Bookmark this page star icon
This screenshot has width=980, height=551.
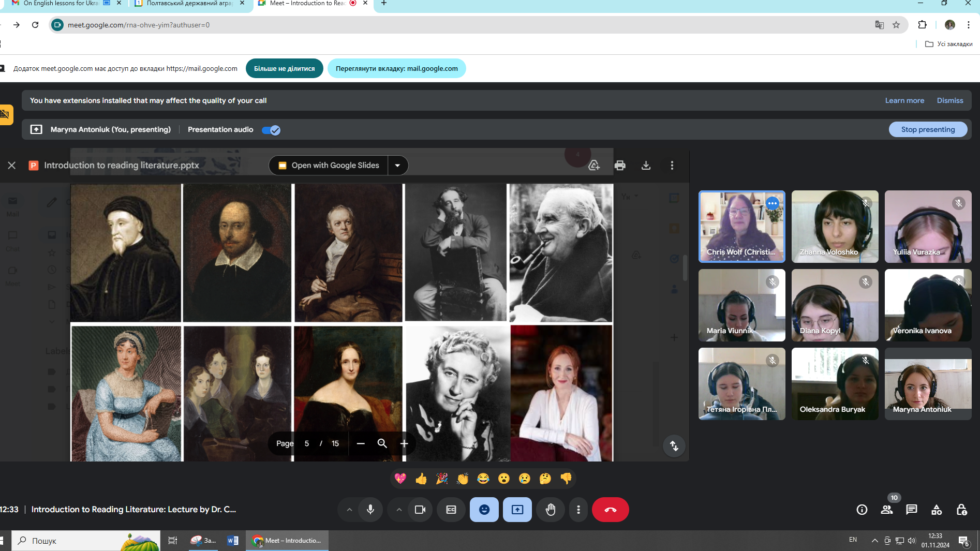tap(896, 25)
